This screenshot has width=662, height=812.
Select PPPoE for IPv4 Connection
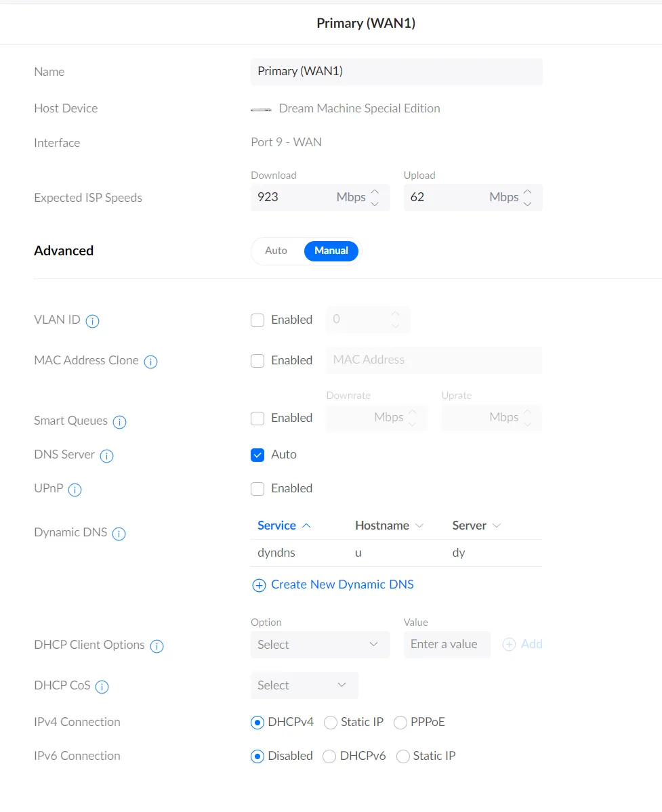[400, 723]
